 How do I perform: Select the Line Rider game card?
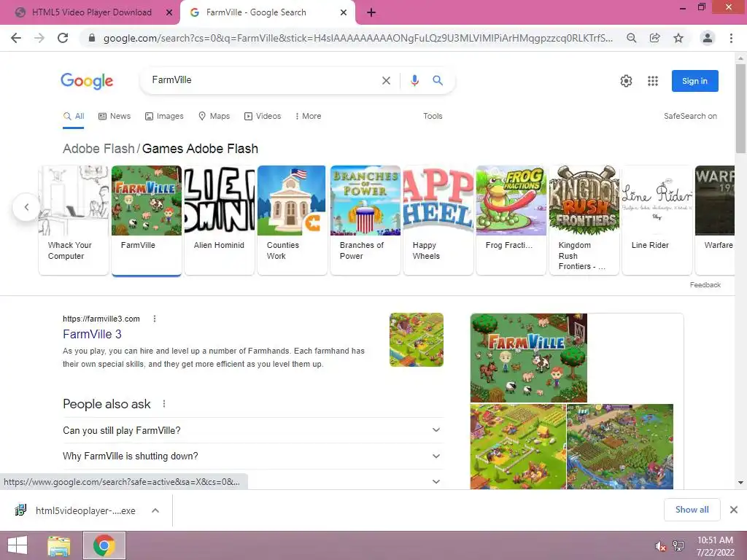pyautogui.click(x=657, y=220)
